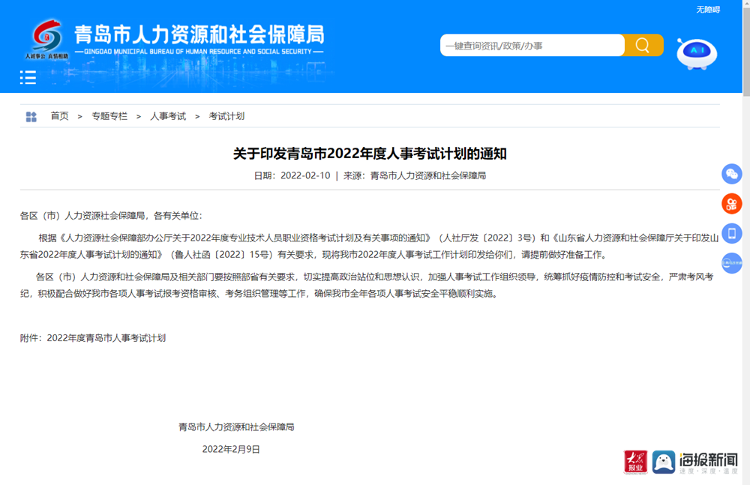Click the four-square breadcrumb grid icon

(x=31, y=117)
